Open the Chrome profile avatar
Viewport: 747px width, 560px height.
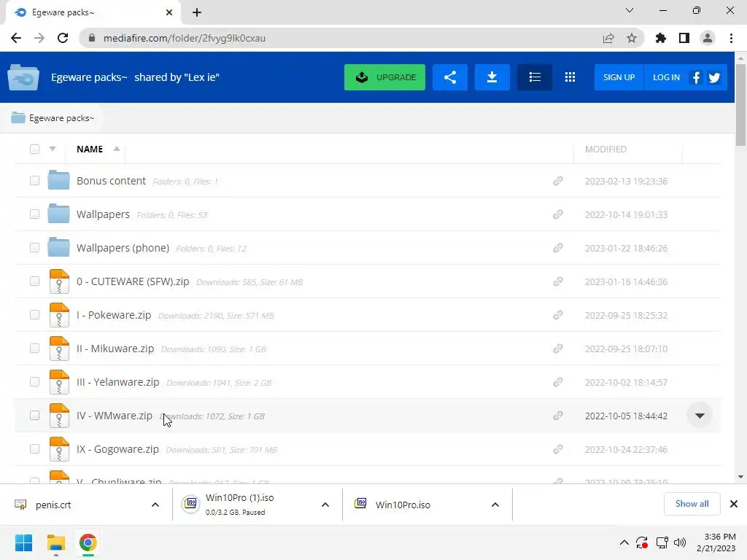pos(708,38)
